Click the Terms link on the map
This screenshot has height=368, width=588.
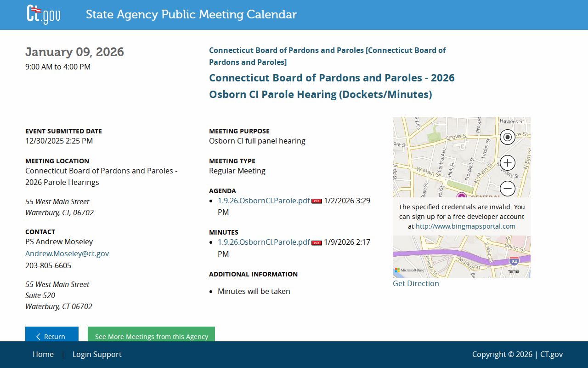click(513, 271)
